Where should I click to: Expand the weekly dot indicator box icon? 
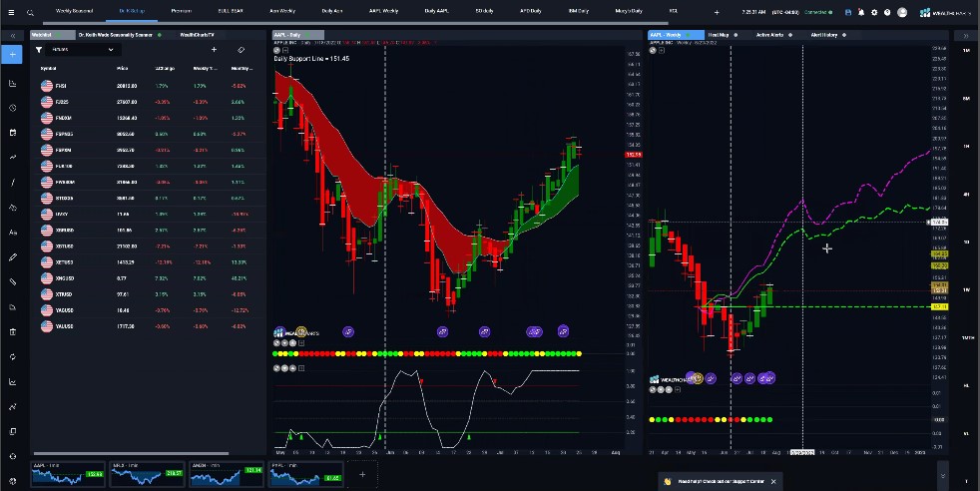[678, 390]
